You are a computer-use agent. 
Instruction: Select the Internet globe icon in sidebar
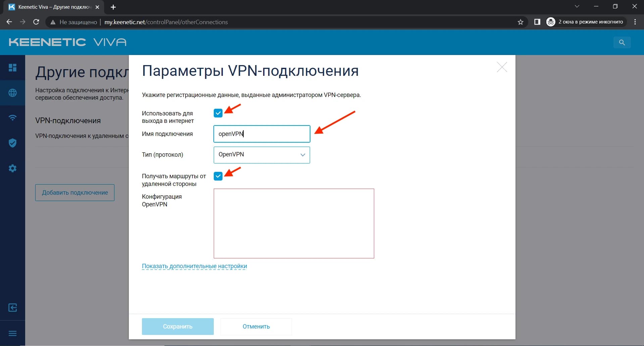[12, 93]
